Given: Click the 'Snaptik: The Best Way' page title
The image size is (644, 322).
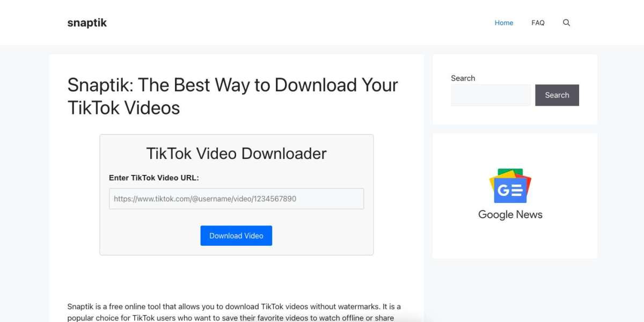Looking at the screenshot, I should click(x=232, y=96).
